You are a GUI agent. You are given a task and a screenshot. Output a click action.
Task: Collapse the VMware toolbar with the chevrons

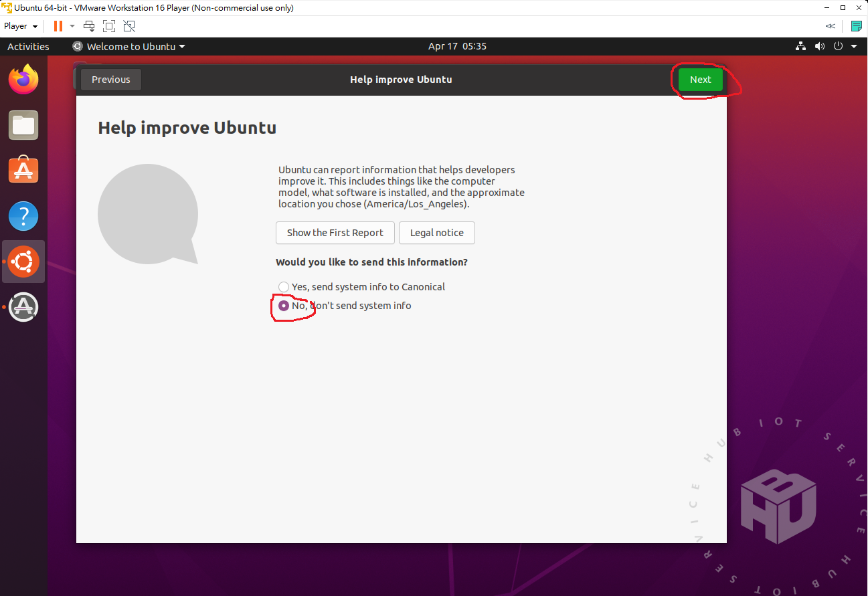pyautogui.click(x=831, y=26)
